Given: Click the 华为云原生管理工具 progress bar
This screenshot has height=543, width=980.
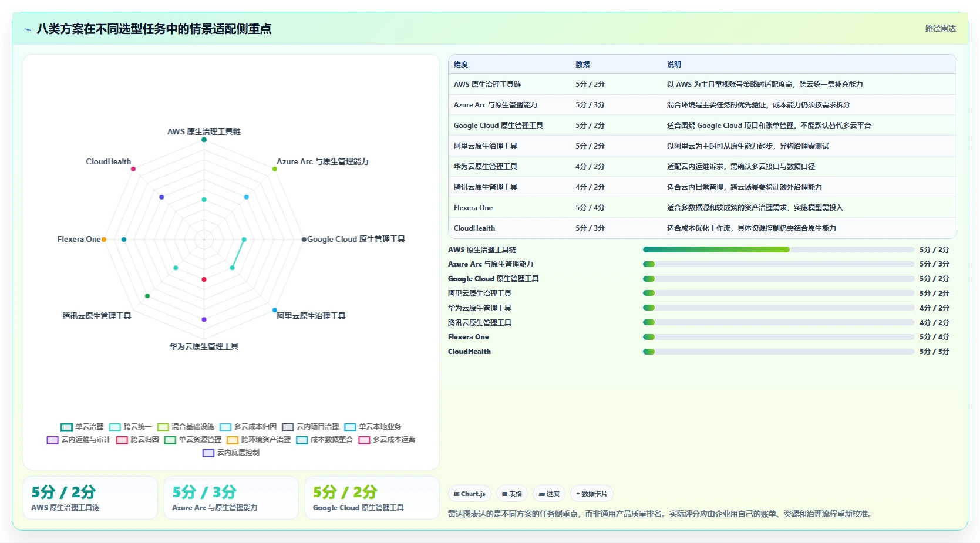Looking at the screenshot, I should [x=779, y=308].
